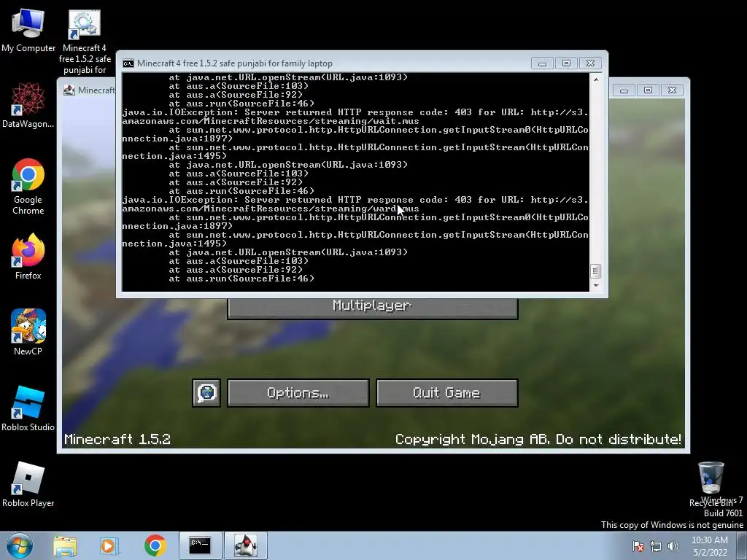Open Recycle Bin on the desktop
Viewport: 747px width, 560px height.
click(x=711, y=483)
